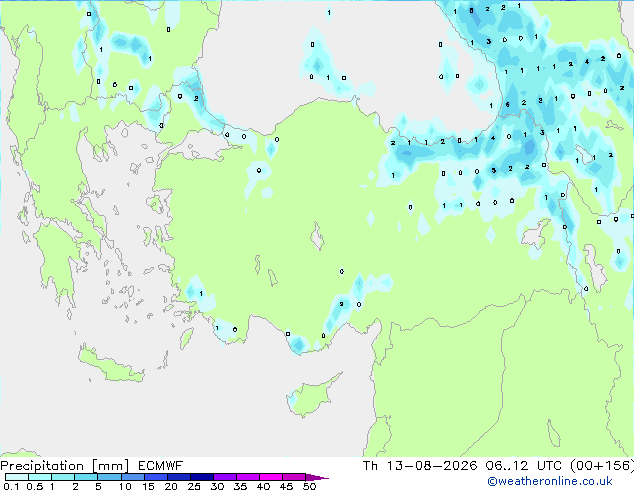
Task: Click the '06..12 UTC' time range text
Action: click(524, 466)
